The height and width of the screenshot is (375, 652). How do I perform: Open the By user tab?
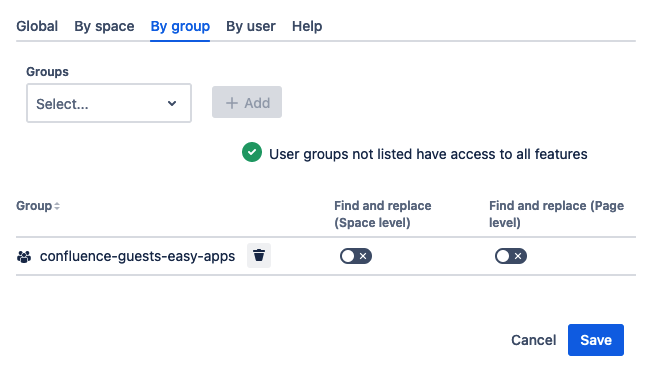[x=251, y=26]
